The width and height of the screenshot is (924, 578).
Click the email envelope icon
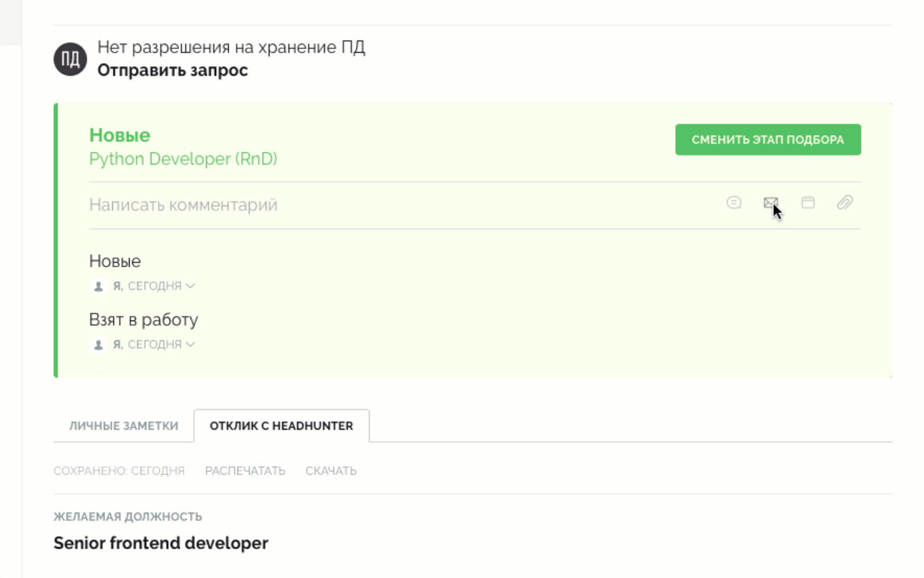[x=770, y=203]
